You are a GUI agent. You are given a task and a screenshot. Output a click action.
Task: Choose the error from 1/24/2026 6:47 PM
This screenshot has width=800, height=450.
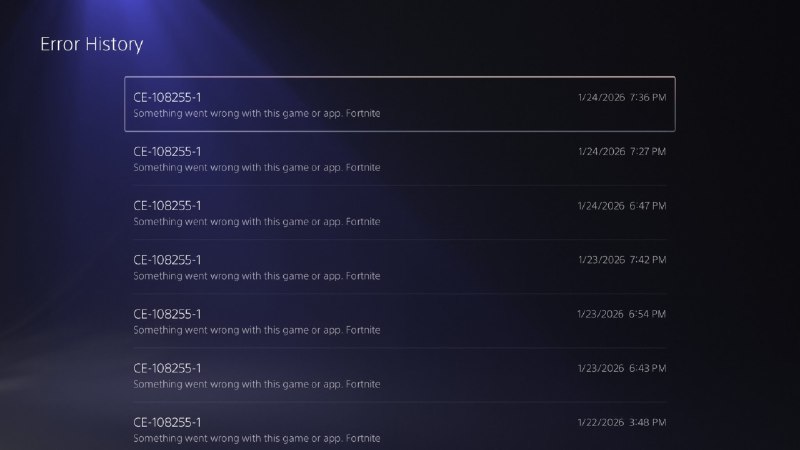[399, 213]
